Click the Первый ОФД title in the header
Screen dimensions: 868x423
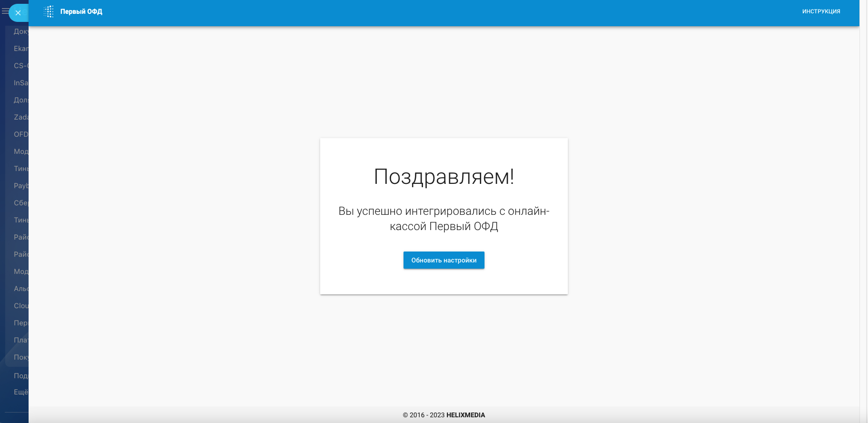[81, 11]
